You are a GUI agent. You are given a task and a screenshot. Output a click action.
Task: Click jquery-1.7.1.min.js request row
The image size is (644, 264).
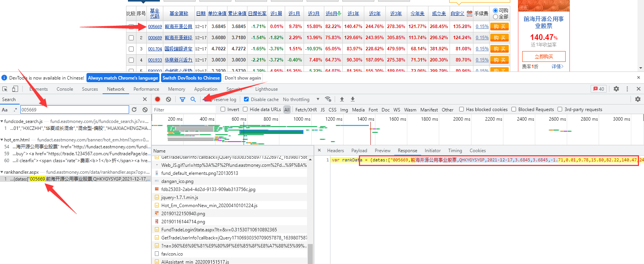pyautogui.click(x=230, y=197)
